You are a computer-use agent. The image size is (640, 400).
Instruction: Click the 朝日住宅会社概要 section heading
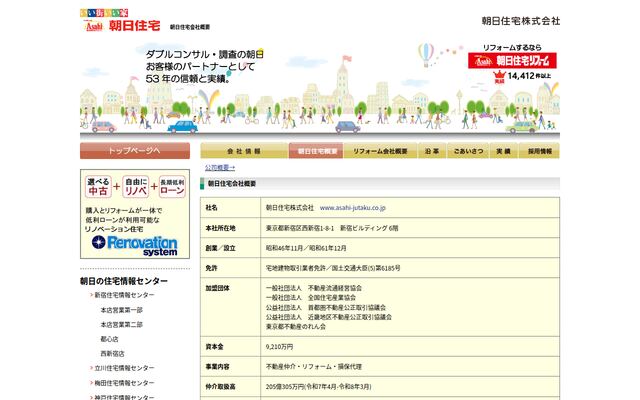[x=232, y=184]
